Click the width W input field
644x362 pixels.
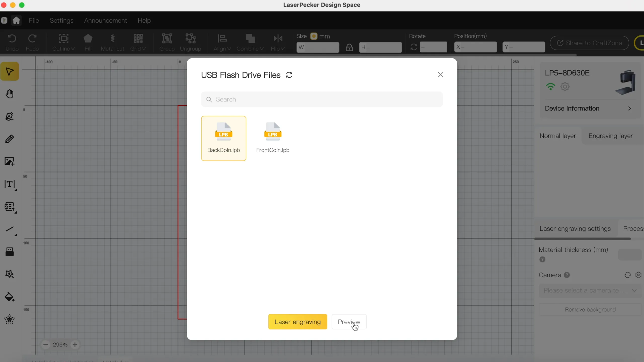tap(318, 47)
